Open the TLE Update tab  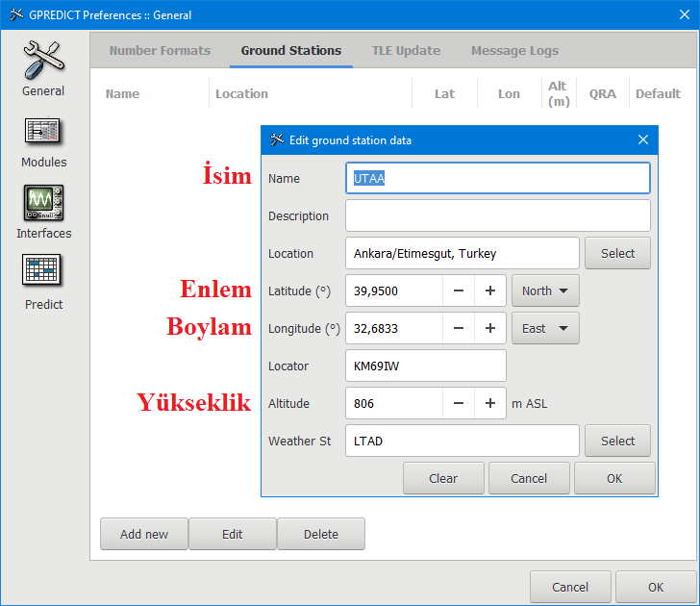point(406,50)
